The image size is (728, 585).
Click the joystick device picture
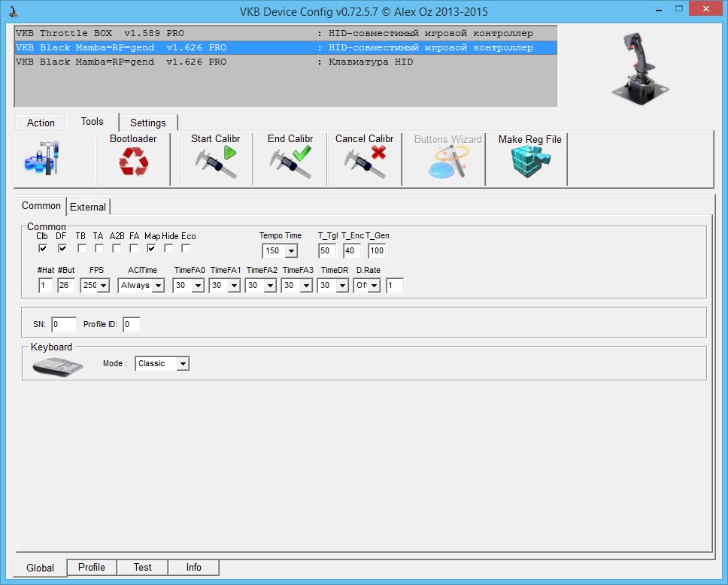(640, 68)
